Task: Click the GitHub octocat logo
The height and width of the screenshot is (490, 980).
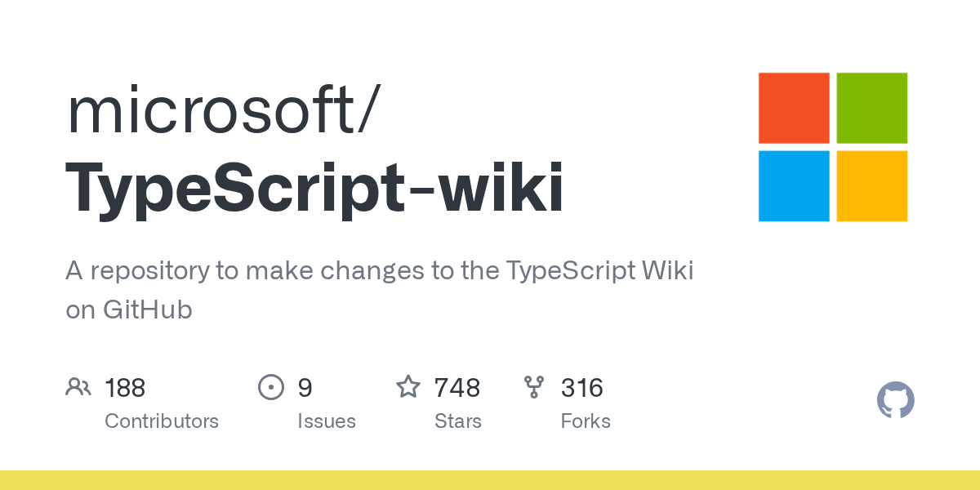Action: [895, 401]
